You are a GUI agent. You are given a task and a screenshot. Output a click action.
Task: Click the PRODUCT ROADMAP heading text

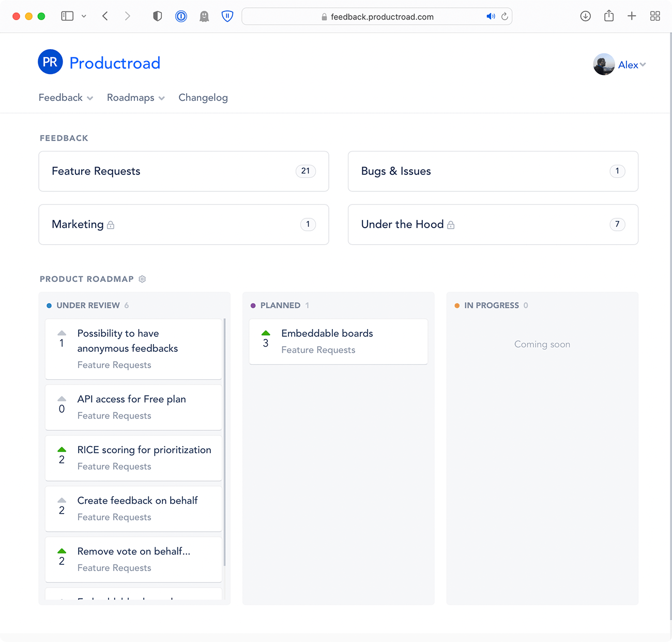pos(87,279)
